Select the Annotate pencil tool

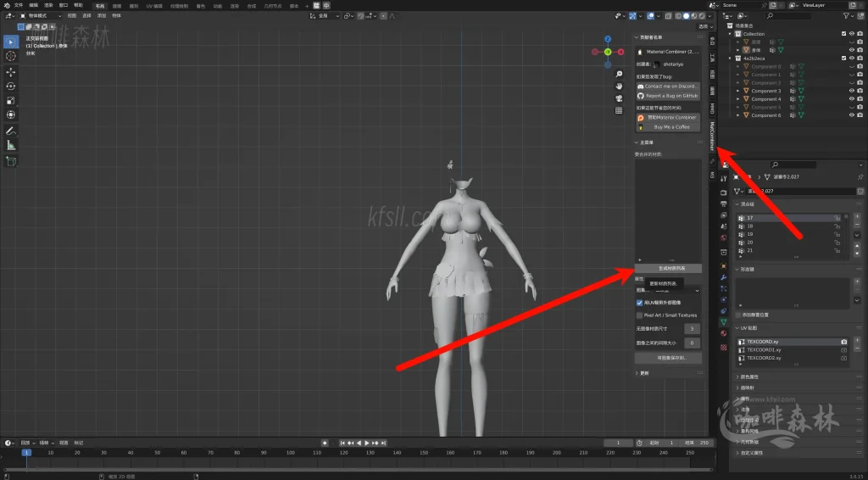click(10, 131)
